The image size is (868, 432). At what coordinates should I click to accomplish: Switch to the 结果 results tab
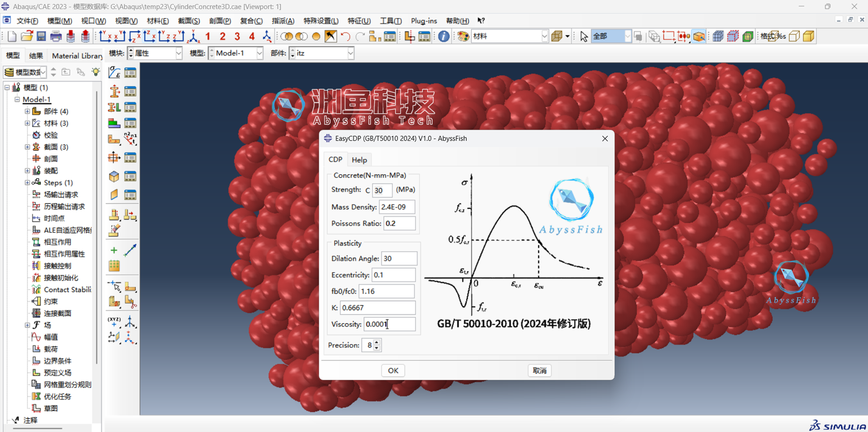(36, 56)
